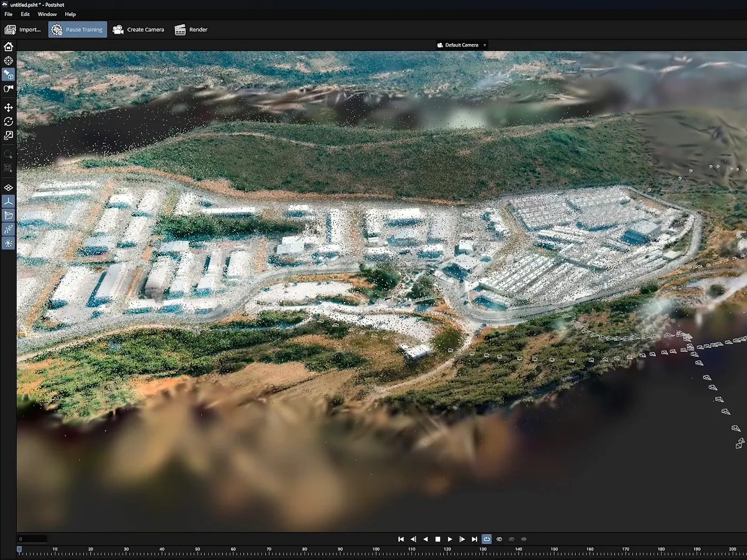Screen dimensions: 747x560
Task: Click the Import button
Action: [23, 30]
